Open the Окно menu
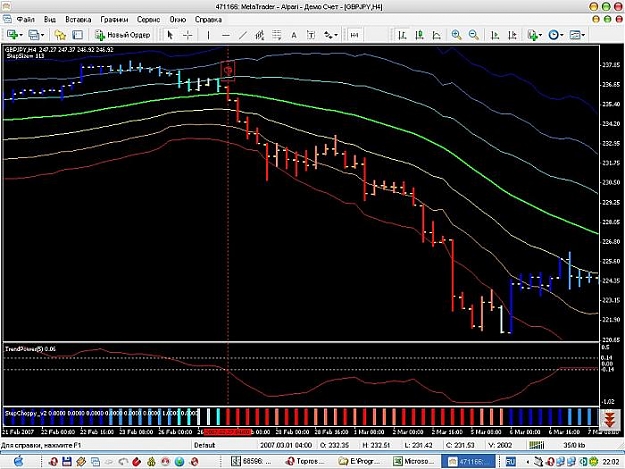This screenshot has width=625, height=469. click(177, 19)
